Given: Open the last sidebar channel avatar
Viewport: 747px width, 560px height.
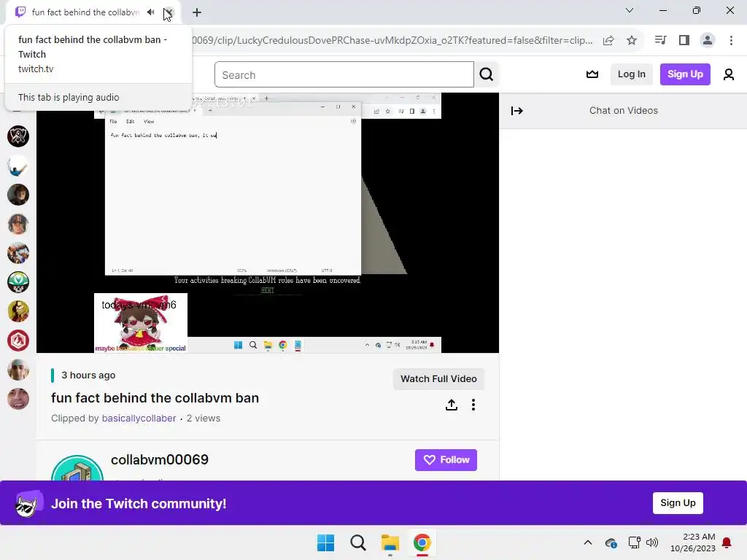Looking at the screenshot, I should tap(18, 399).
